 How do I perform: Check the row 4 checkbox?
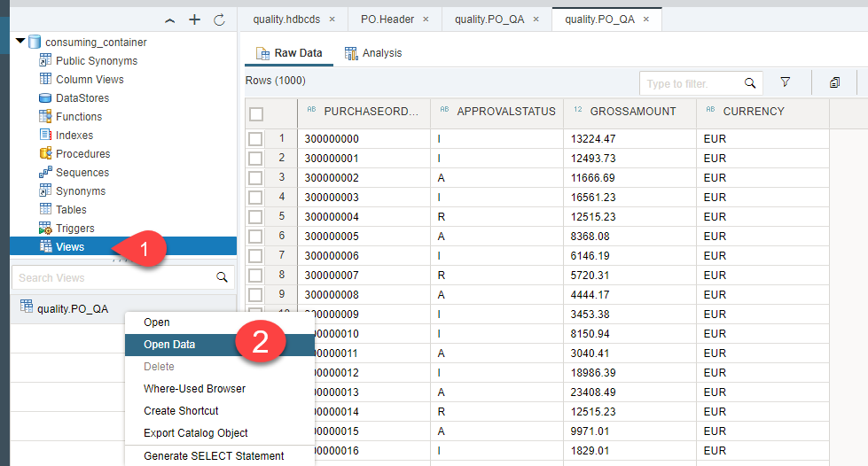(x=255, y=197)
